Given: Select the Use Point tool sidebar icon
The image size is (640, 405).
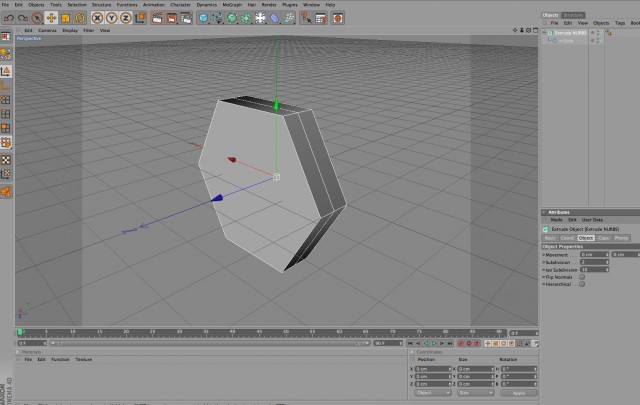Looking at the screenshot, I should coord(6,100).
